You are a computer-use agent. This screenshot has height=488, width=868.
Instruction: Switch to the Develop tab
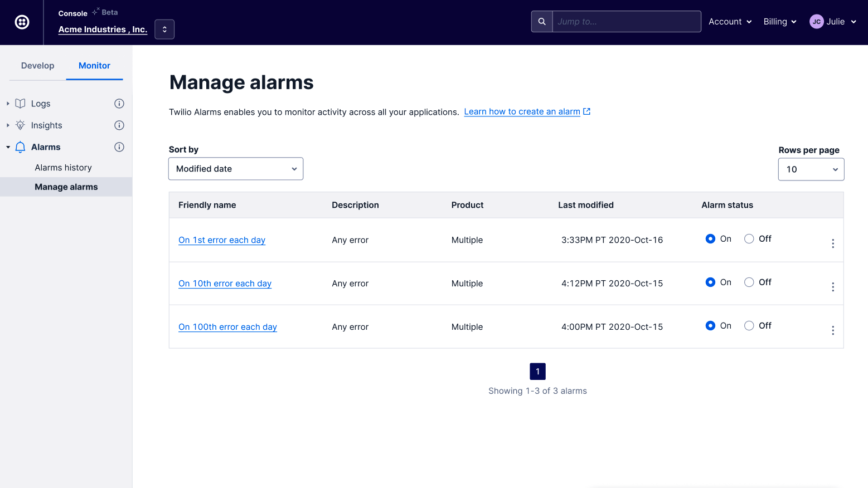coord(38,66)
